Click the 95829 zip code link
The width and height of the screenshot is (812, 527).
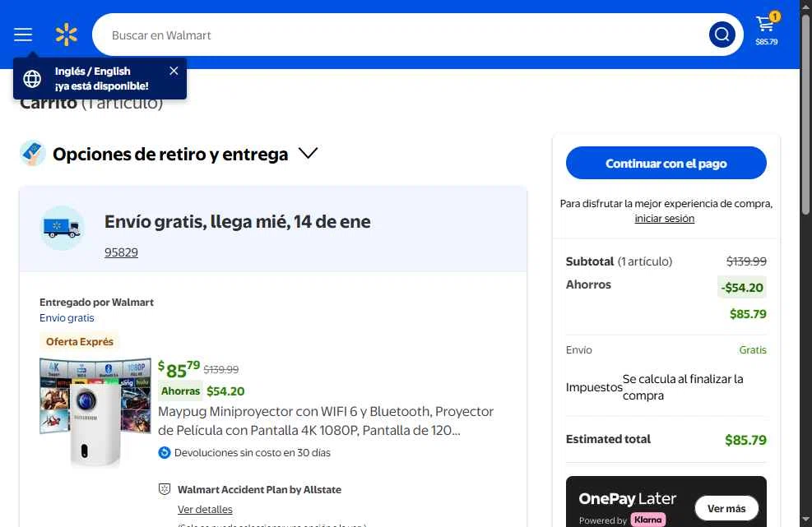(x=121, y=252)
